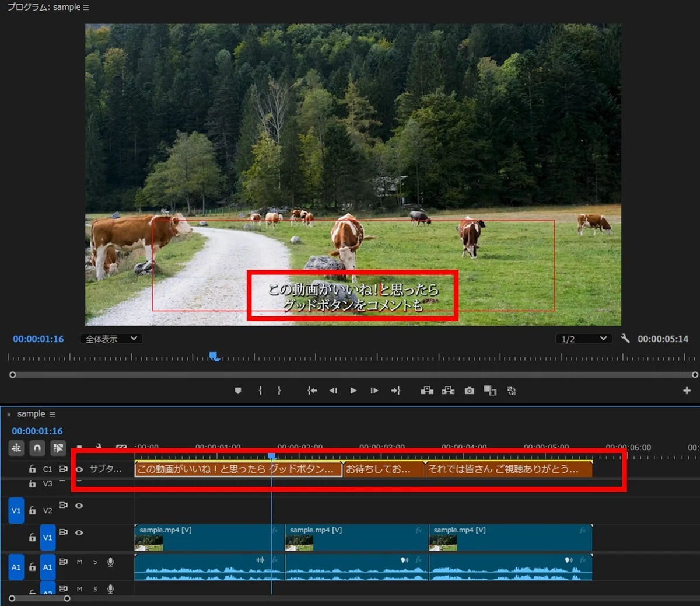Solo track A2 with the S button
Image resolution: width=700 pixels, height=606 pixels.
95,589
